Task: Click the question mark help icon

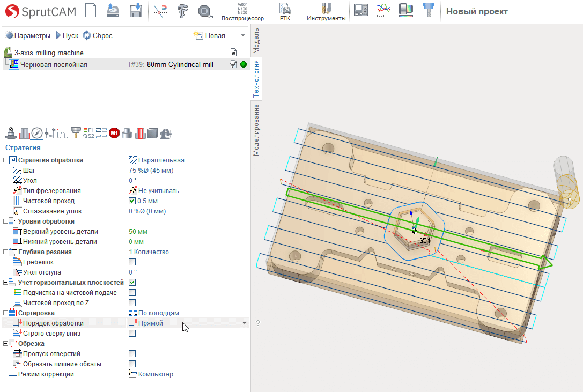Action: (258, 323)
